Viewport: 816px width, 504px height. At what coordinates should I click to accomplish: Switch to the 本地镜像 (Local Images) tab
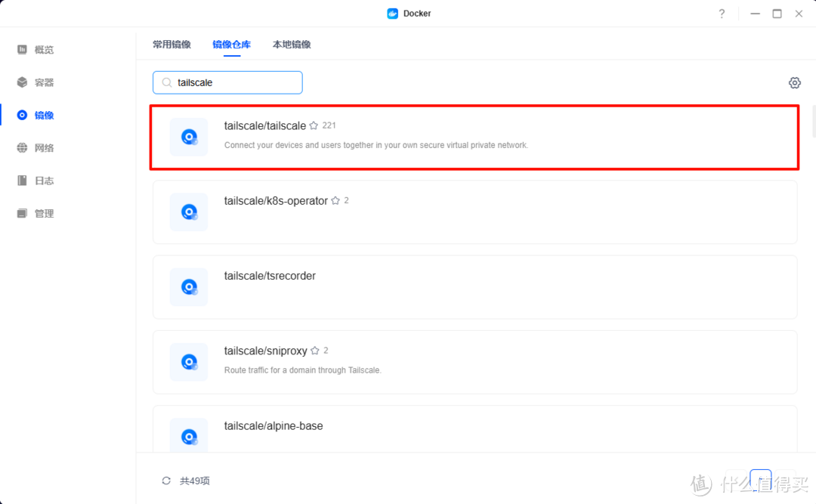291,45
